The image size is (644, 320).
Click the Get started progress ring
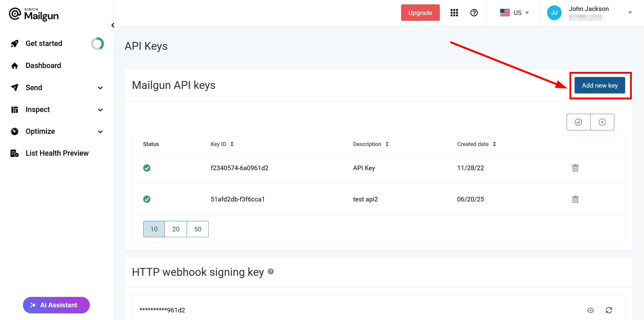point(97,44)
